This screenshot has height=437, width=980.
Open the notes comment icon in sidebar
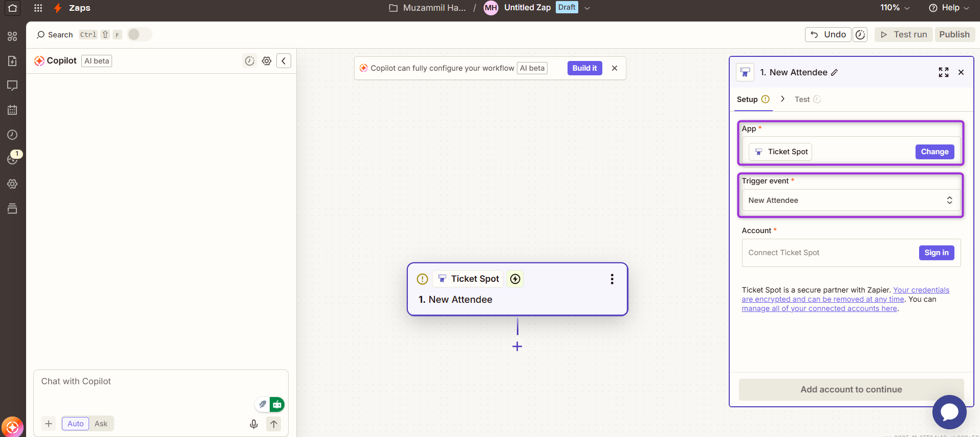[12, 85]
